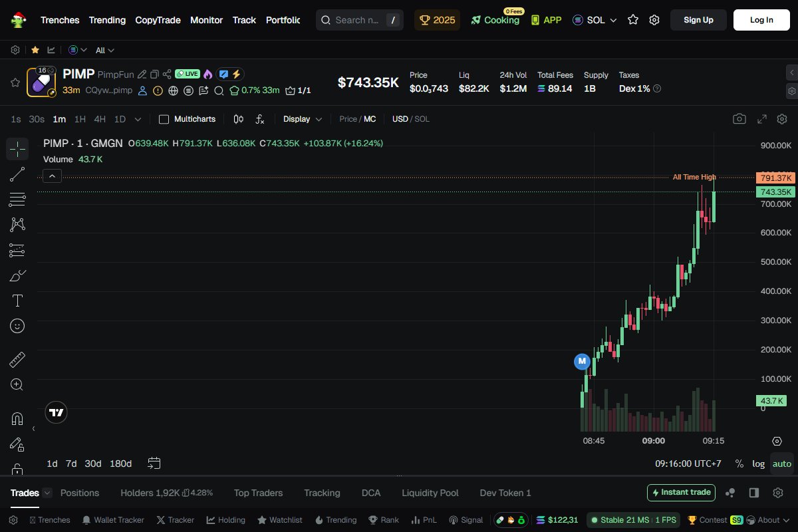This screenshot has width=798, height=532.
Task: Select the 30s timeframe
Action: pyautogui.click(x=37, y=119)
